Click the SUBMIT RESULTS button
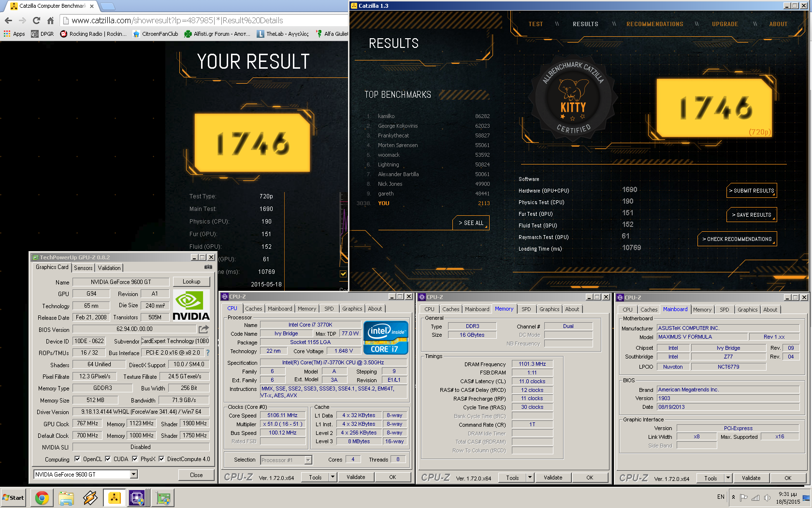 pyautogui.click(x=752, y=191)
